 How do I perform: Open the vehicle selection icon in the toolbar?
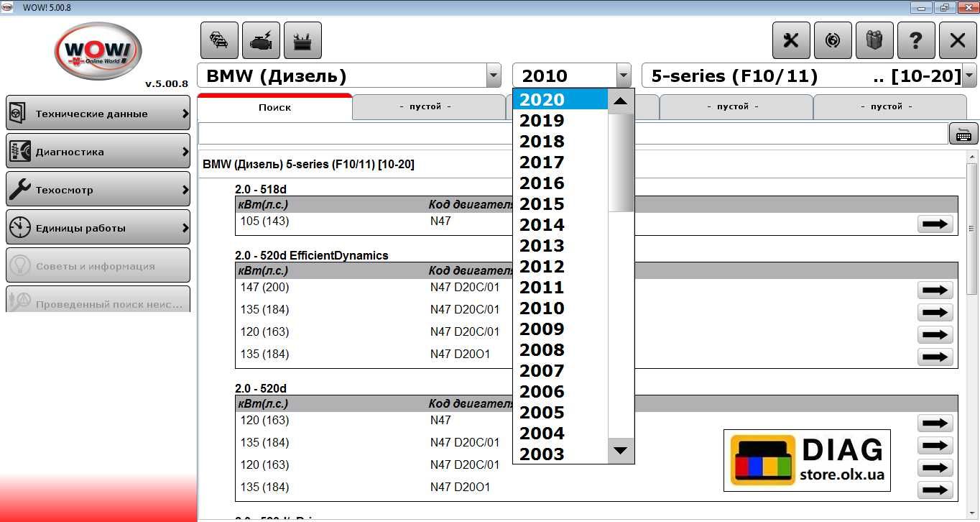click(219, 40)
